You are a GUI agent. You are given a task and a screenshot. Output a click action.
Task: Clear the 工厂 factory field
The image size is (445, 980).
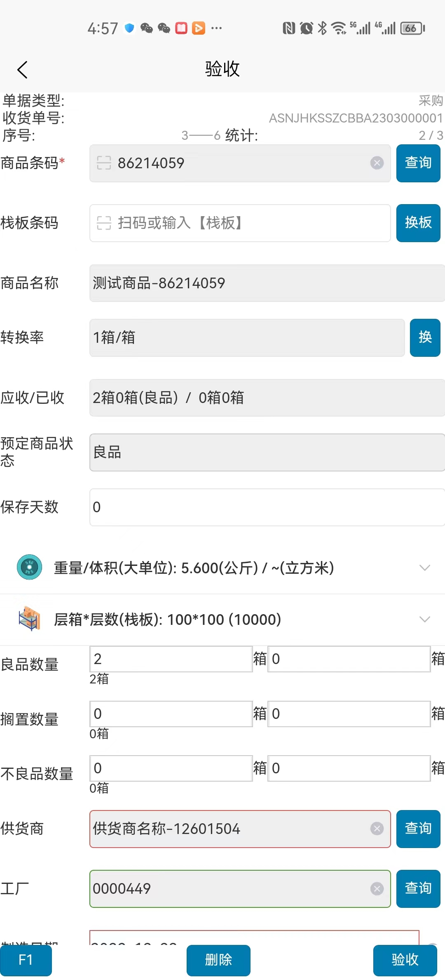pyautogui.click(x=377, y=888)
